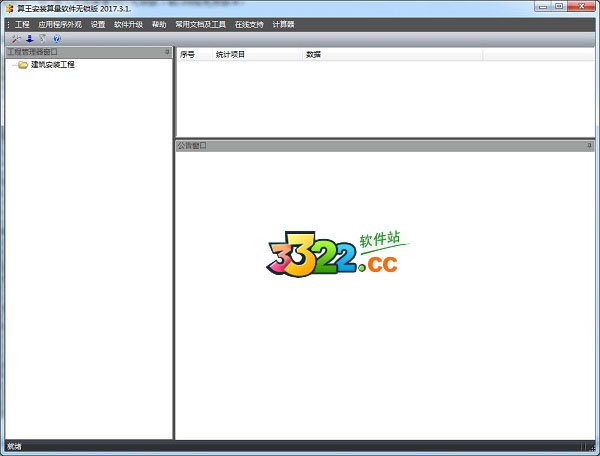Click the resize grip in status bar
Image resolution: width=600 pixels, height=456 pixels.
coord(591,446)
